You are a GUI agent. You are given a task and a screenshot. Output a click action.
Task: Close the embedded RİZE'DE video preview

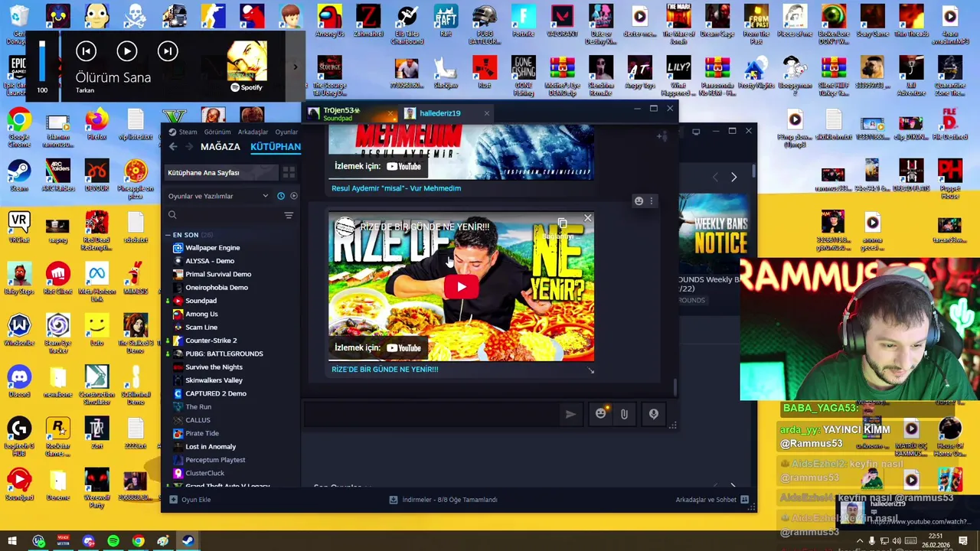(x=587, y=219)
